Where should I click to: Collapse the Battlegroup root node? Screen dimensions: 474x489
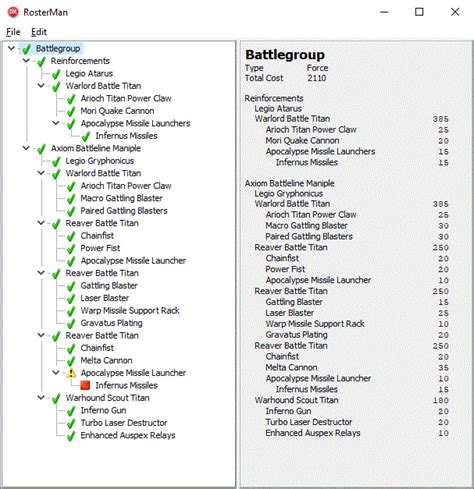(x=11, y=48)
